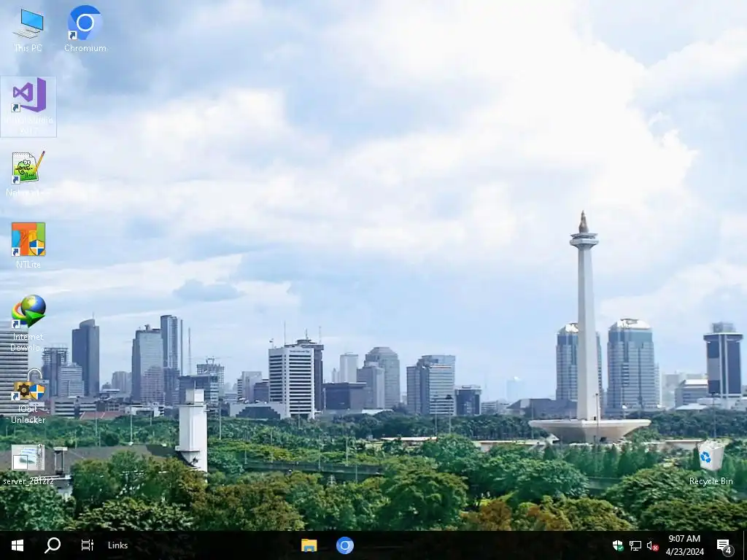Screen dimensions: 747x560
Task: Open the clock showing 9:07 AM
Action: (684, 545)
